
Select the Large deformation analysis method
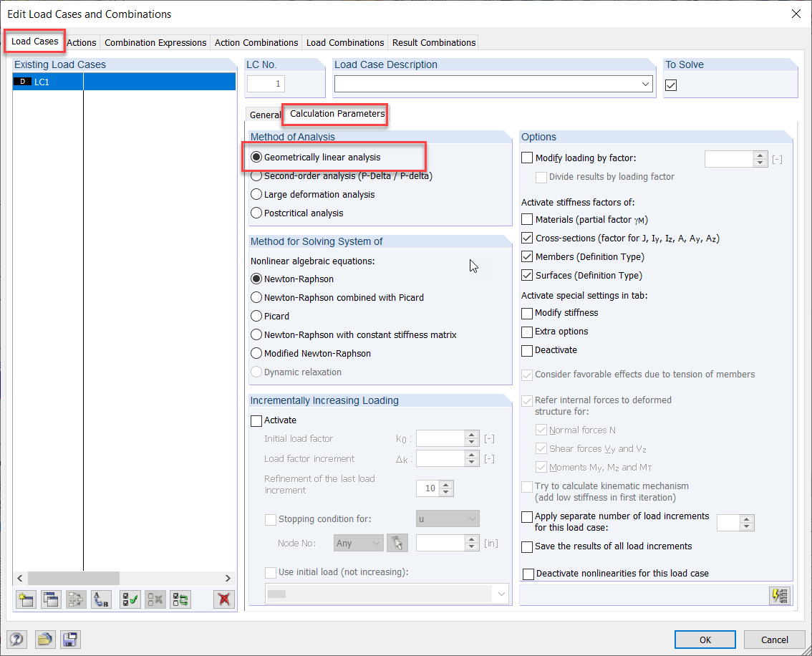256,194
